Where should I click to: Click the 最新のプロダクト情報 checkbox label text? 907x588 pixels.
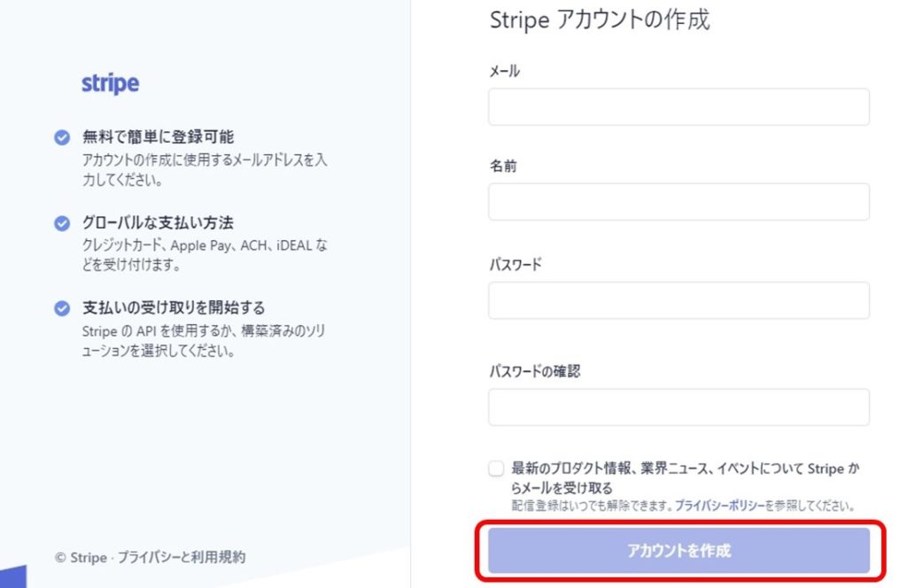click(x=685, y=477)
